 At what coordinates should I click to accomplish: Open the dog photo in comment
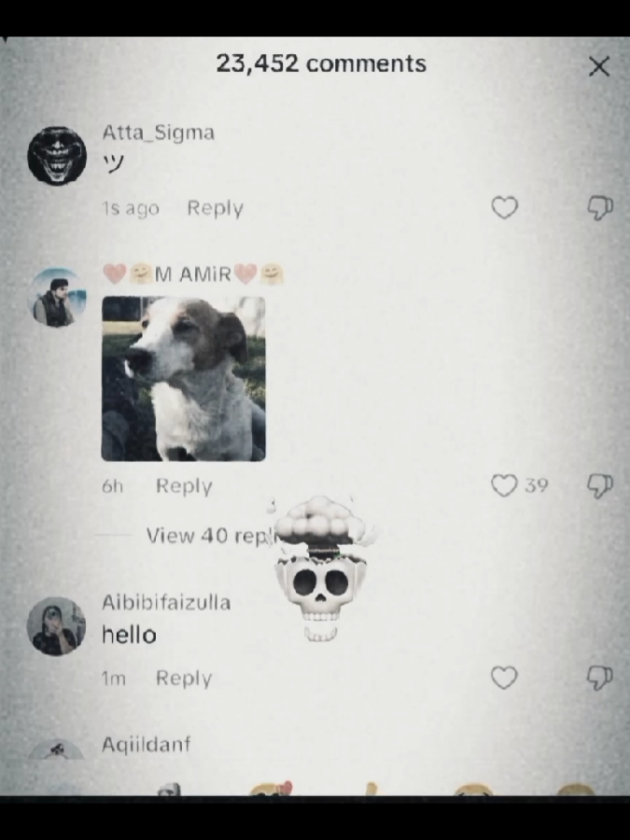point(183,379)
